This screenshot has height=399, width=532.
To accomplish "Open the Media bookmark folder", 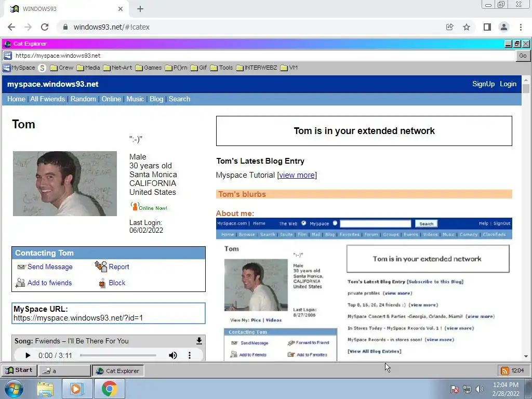I will (x=88, y=68).
